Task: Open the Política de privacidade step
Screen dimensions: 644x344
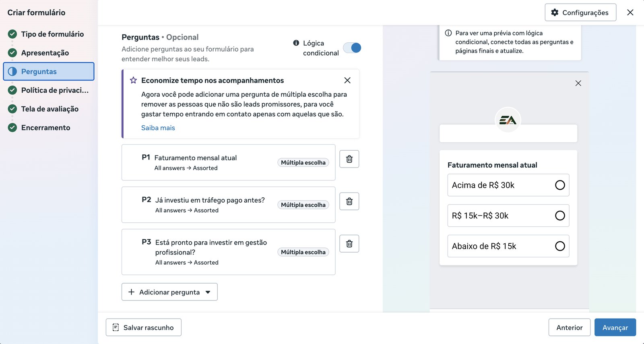Action: (x=49, y=90)
